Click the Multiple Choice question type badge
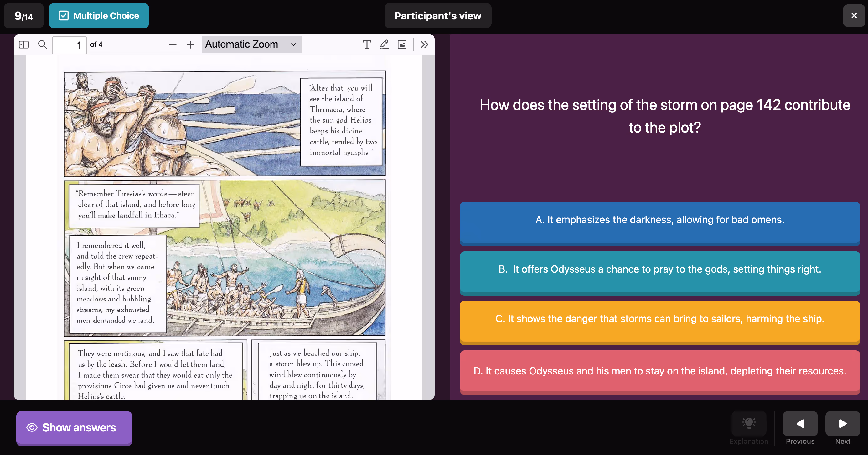 tap(99, 16)
